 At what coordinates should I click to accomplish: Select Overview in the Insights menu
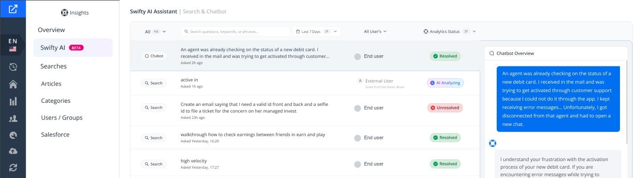51,30
